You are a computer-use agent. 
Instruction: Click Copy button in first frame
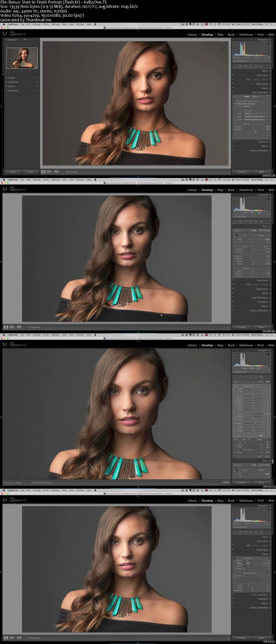pos(13,172)
